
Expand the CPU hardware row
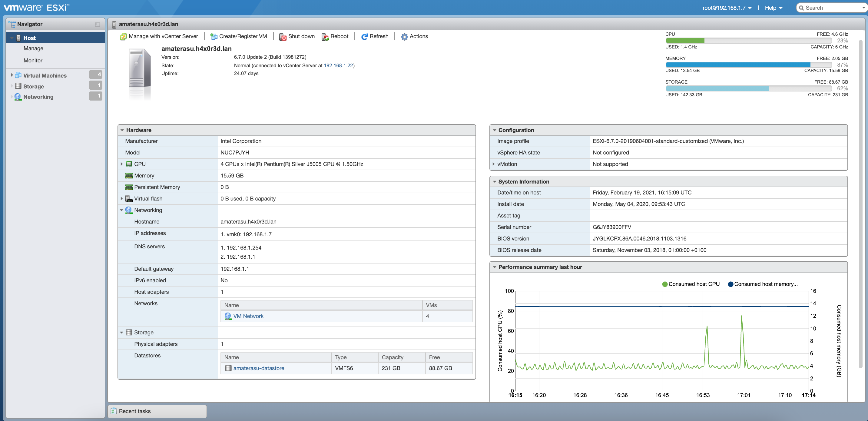(x=122, y=164)
